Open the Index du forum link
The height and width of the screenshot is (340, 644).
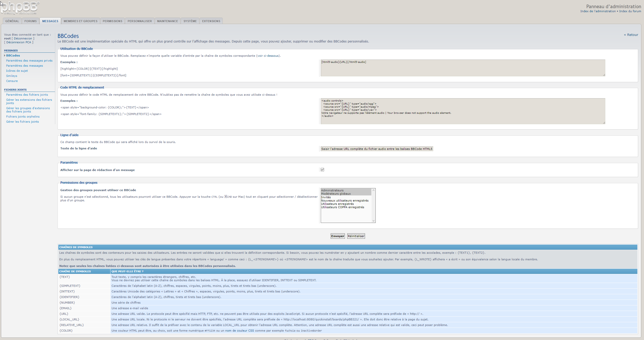(x=630, y=11)
